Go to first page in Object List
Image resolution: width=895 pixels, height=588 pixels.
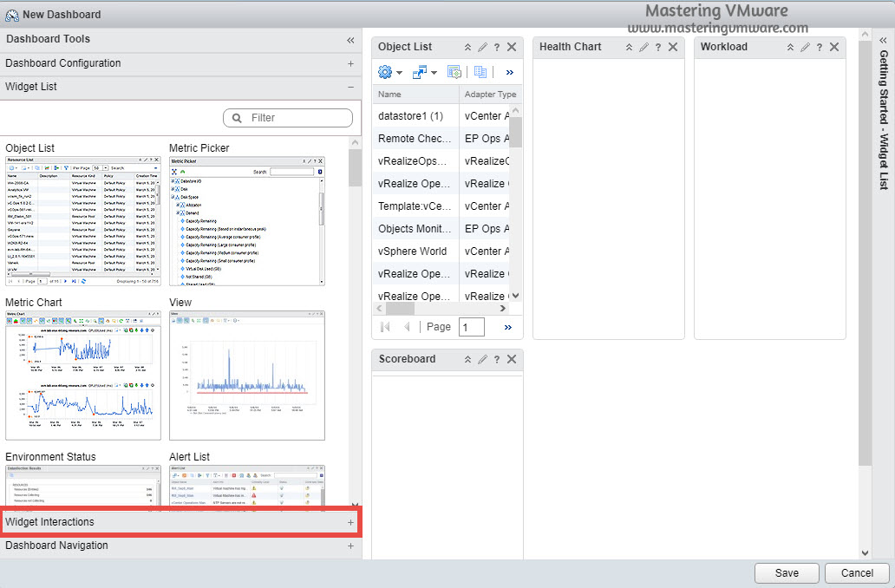385,327
